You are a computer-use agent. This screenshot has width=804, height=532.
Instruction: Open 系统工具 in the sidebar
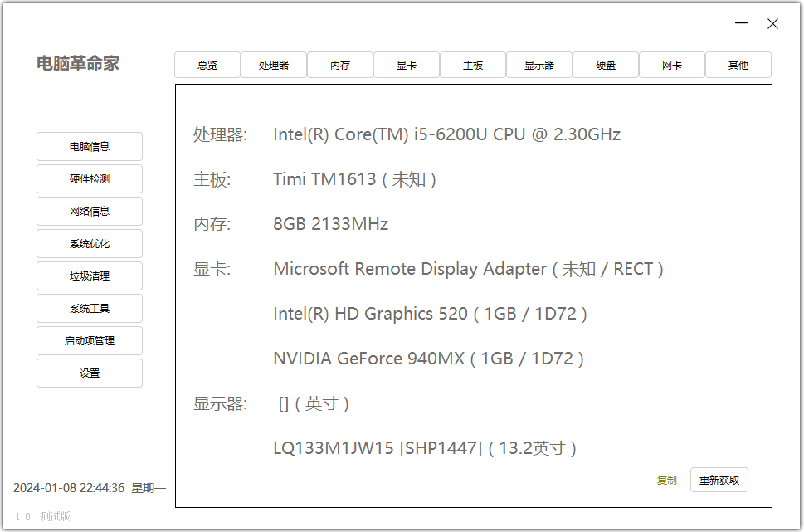point(90,309)
